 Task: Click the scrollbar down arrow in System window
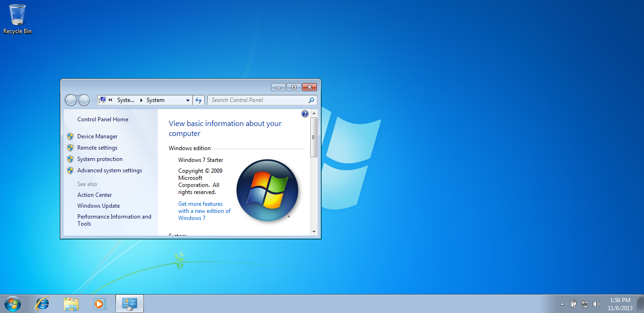point(314,232)
